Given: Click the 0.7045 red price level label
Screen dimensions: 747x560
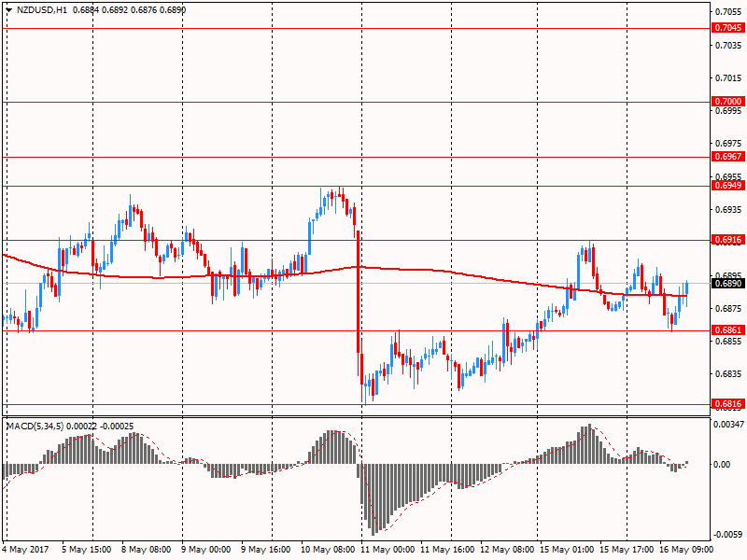Looking at the screenshot, I should 728,28.
